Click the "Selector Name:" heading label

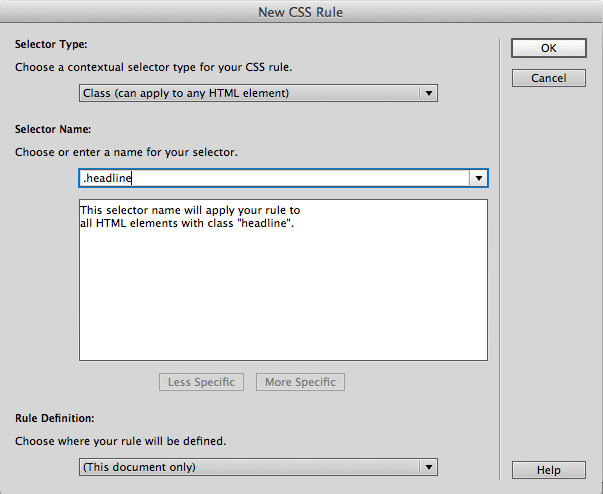tap(53, 130)
